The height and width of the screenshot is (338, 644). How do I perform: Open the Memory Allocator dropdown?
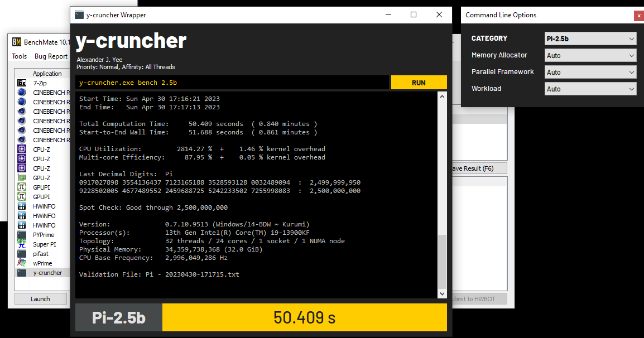point(590,55)
